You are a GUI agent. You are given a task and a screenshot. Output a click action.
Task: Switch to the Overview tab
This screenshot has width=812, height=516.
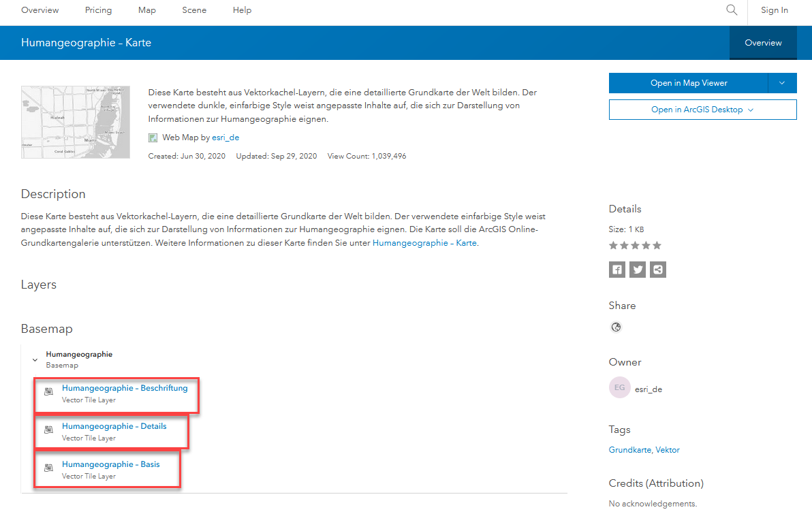[x=762, y=42]
